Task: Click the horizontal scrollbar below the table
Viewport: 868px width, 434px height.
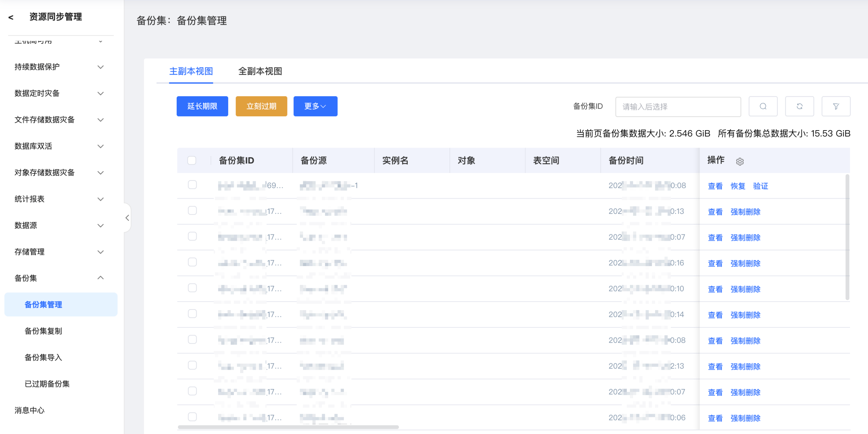Action: click(x=288, y=427)
